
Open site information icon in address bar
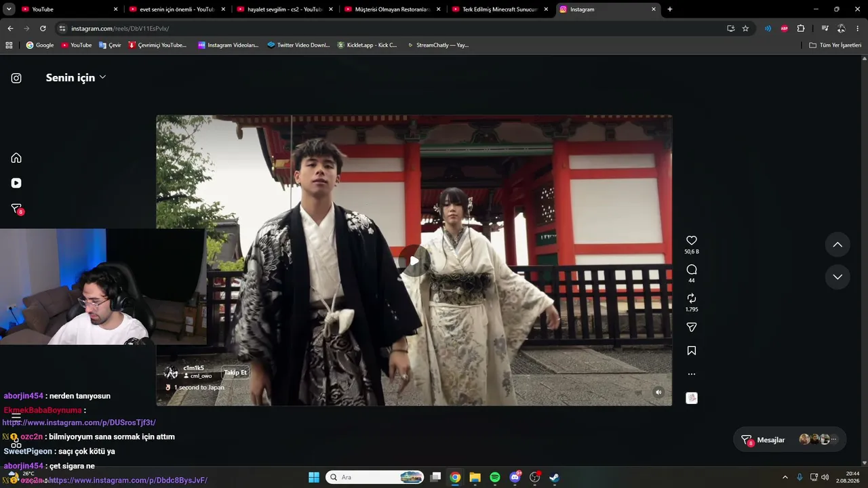coord(62,28)
